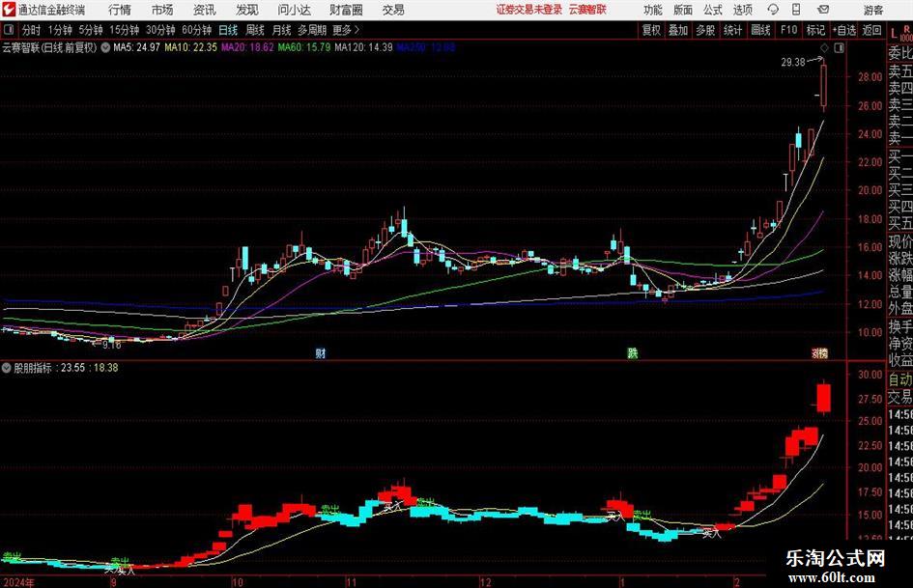
Task: Click the 自动 label in right panel
Action: (x=900, y=379)
